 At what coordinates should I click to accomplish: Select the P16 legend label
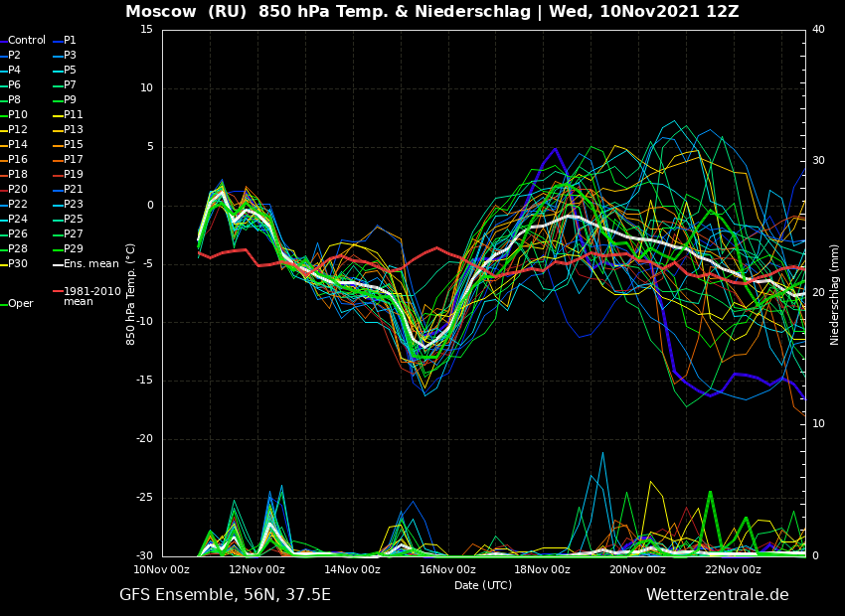tap(18, 160)
